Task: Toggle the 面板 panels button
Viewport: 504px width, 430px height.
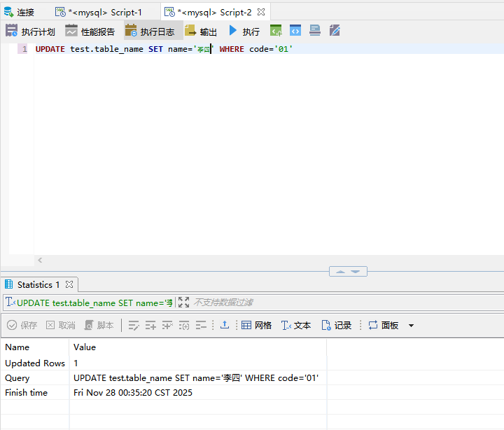Action: (383, 325)
